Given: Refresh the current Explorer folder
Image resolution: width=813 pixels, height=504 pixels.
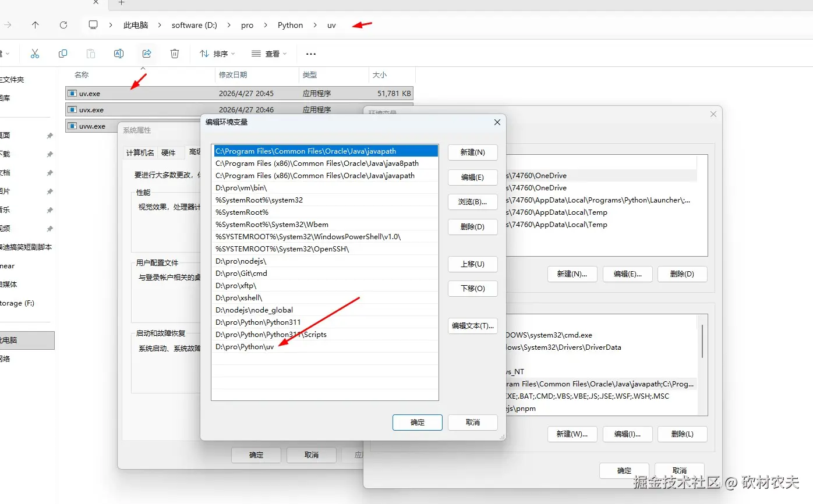Looking at the screenshot, I should point(63,25).
